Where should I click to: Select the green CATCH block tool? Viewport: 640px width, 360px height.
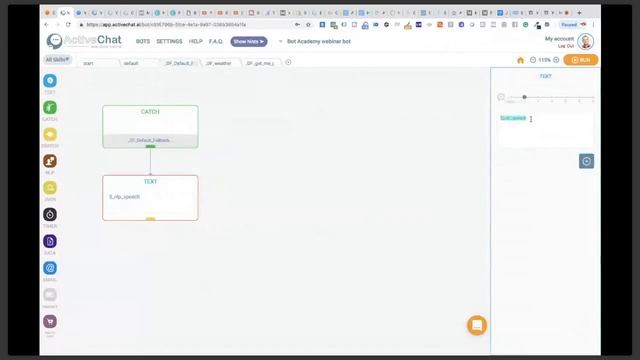pos(50,108)
